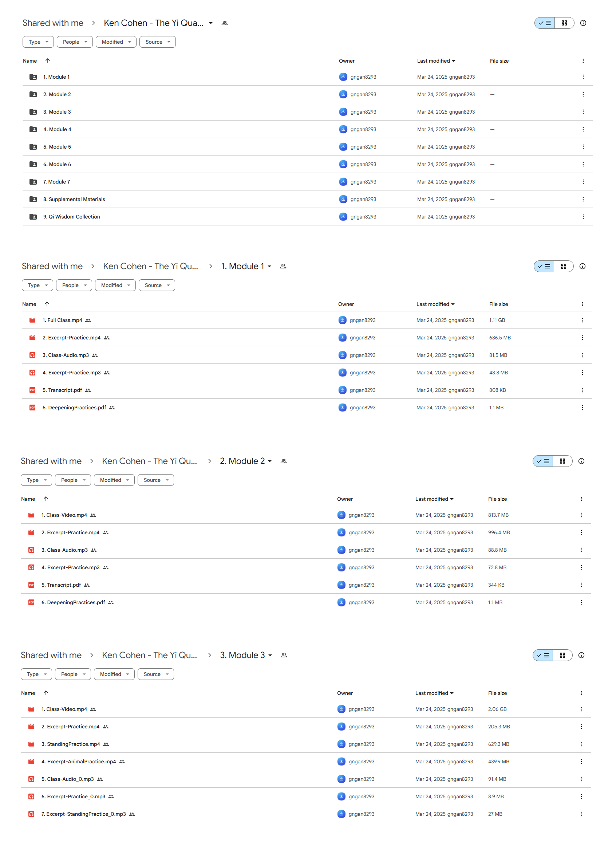The width and height of the screenshot is (616, 842).
Task: Switch to grid layout in Module 1 view
Action: point(564,266)
